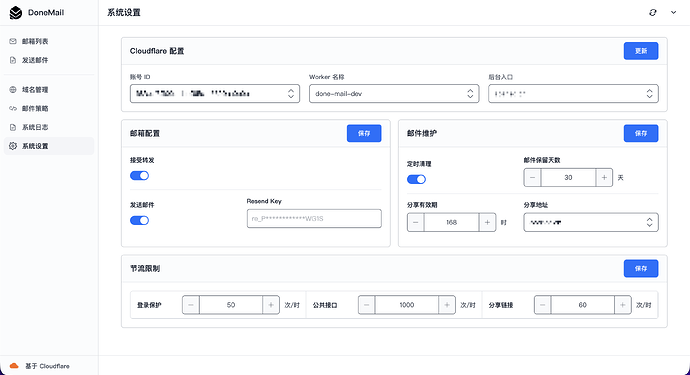Open the Worker 名称 dropdown
Image resolution: width=690 pixels, height=375 pixels.
(394, 94)
